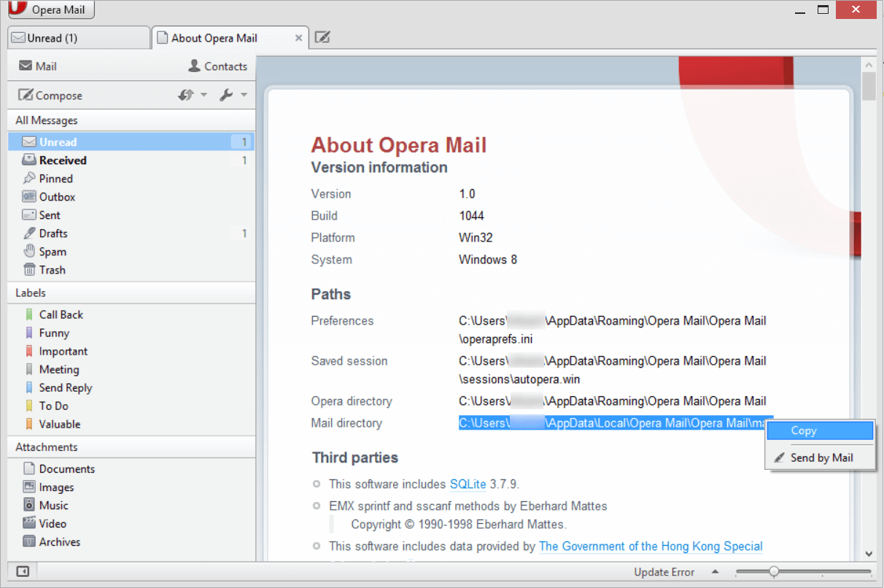Click the Trash bin icon

(29, 269)
